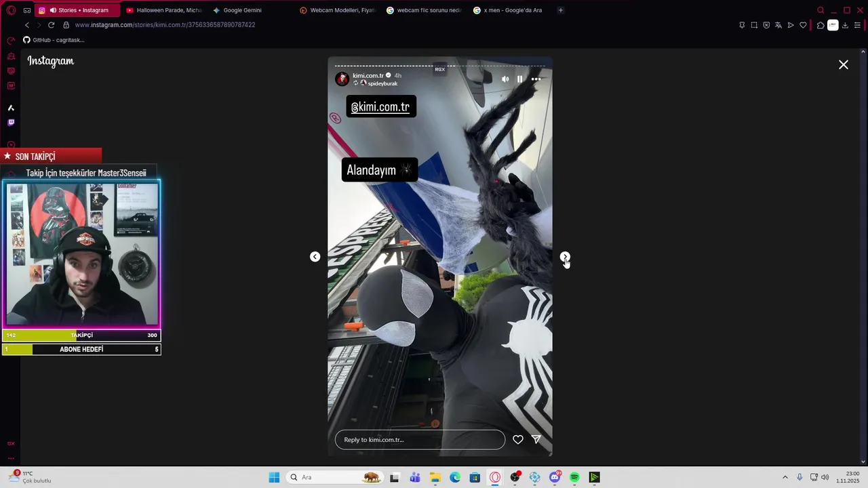Open the sidebar three-dots settings
The image size is (868, 488).
pyautogui.click(x=11, y=458)
